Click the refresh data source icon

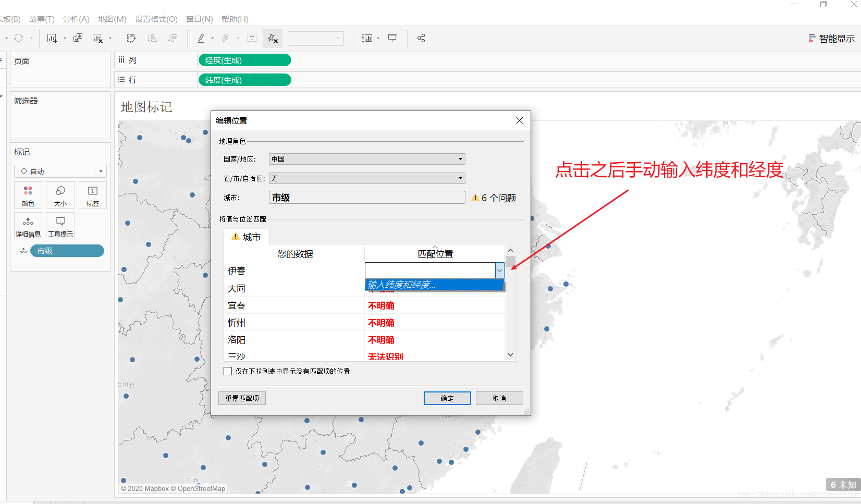19,38
